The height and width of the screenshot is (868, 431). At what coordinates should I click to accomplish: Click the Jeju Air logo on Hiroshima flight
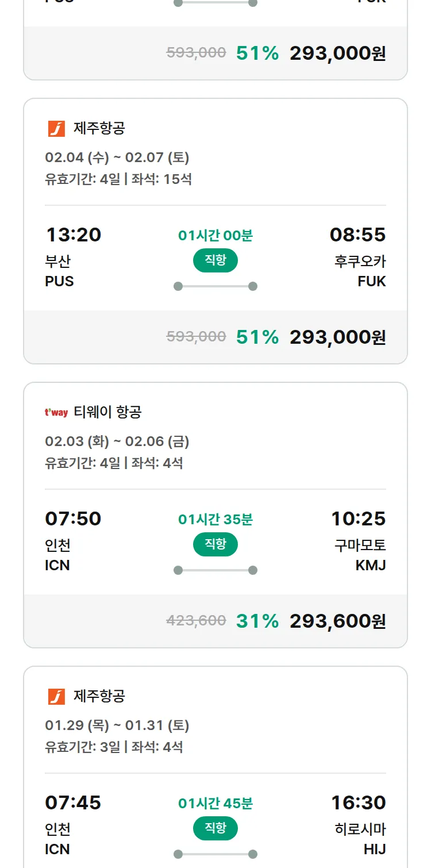[56, 697]
